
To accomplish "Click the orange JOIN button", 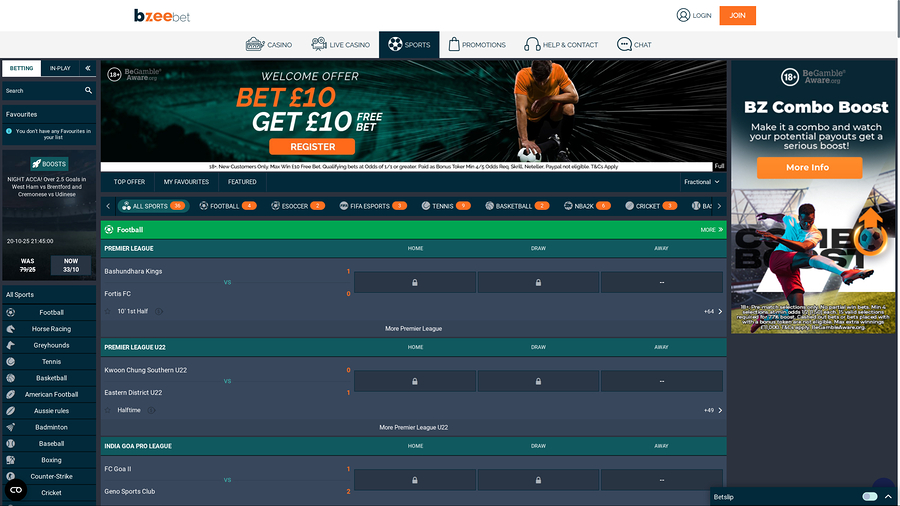I will click(x=738, y=15).
